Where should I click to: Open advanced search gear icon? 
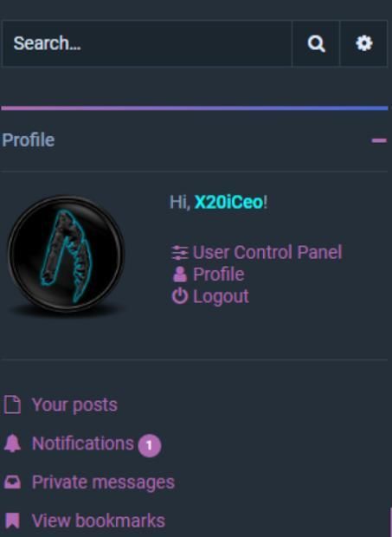click(x=364, y=43)
